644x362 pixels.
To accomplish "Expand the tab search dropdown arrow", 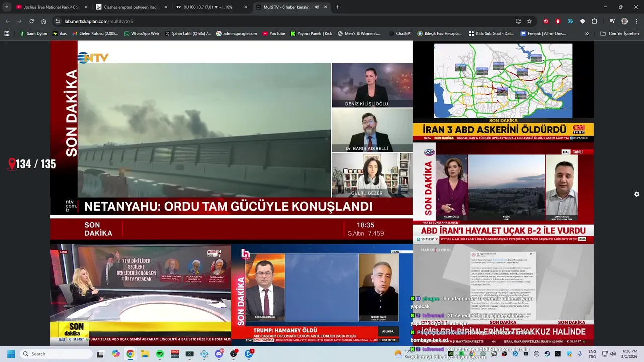I will (x=7, y=7).
